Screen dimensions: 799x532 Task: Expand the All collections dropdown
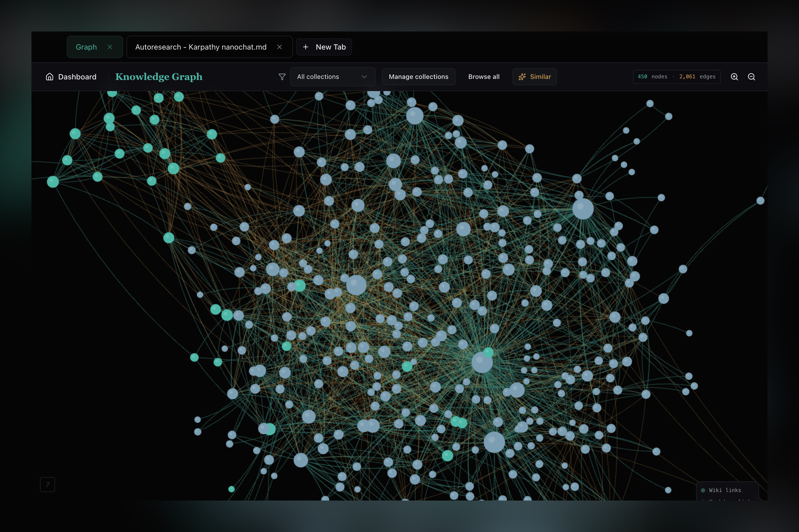(x=332, y=77)
